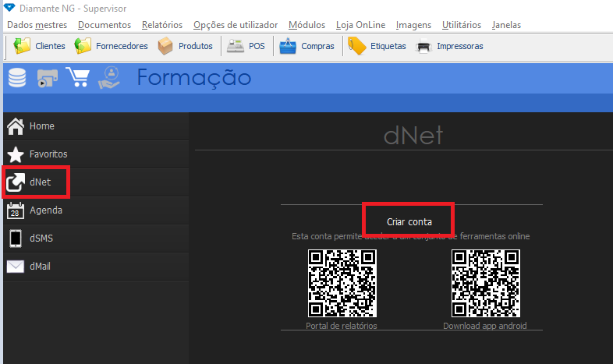Go to Home in the sidebar
Viewport: 613px width, 364px height.
(x=41, y=126)
